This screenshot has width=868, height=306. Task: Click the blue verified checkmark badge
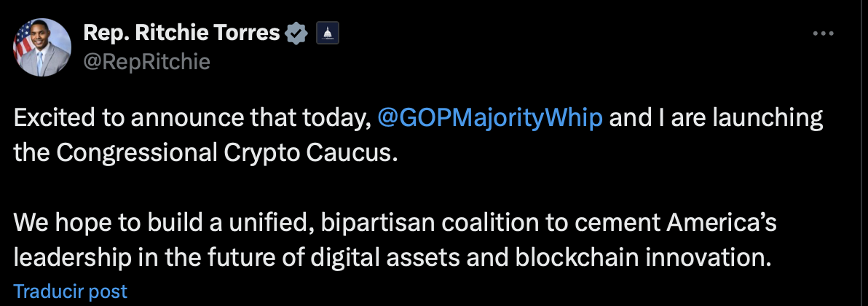[296, 34]
